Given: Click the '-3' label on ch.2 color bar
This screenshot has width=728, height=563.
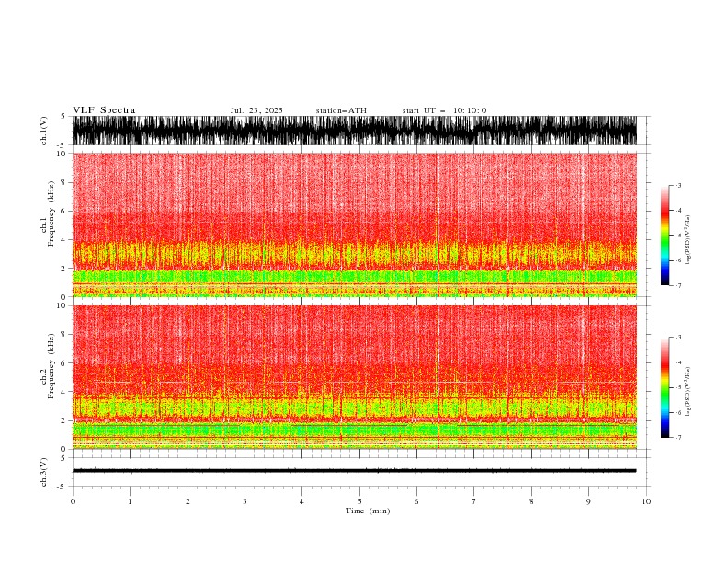Looking at the screenshot, I should click(x=677, y=338).
